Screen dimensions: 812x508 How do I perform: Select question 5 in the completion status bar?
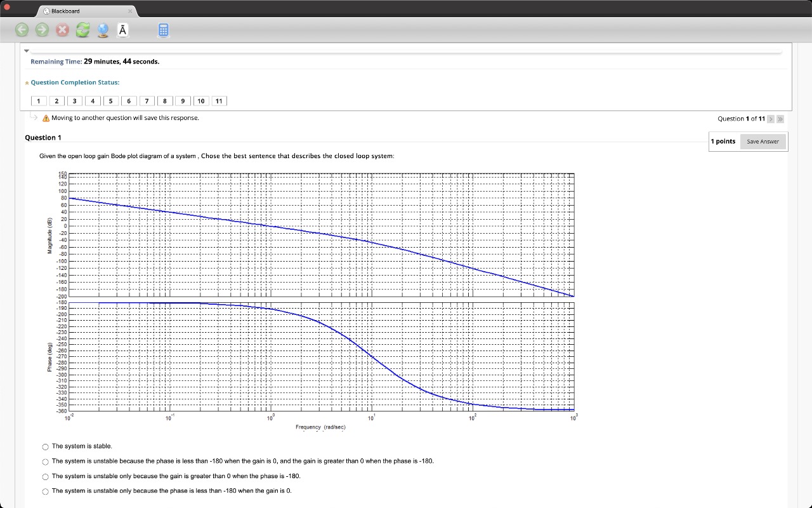[x=110, y=100]
